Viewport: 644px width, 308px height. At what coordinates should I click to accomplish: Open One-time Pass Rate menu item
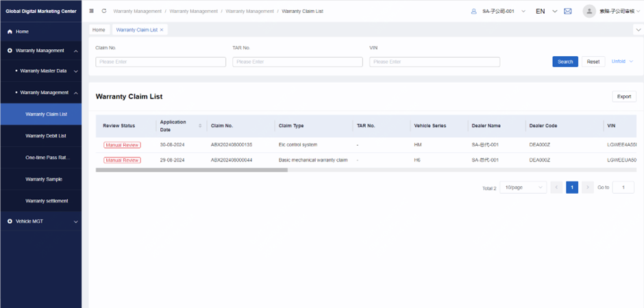pyautogui.click(x=40, y=157)
